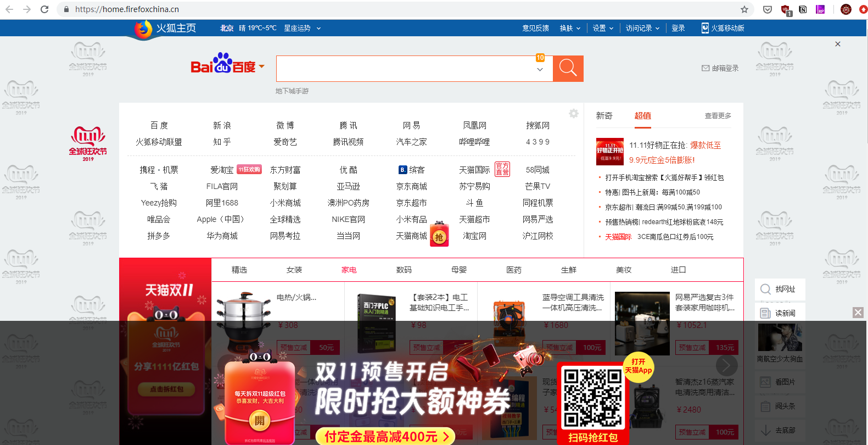Open the site grid settings gear

[574, 114]
